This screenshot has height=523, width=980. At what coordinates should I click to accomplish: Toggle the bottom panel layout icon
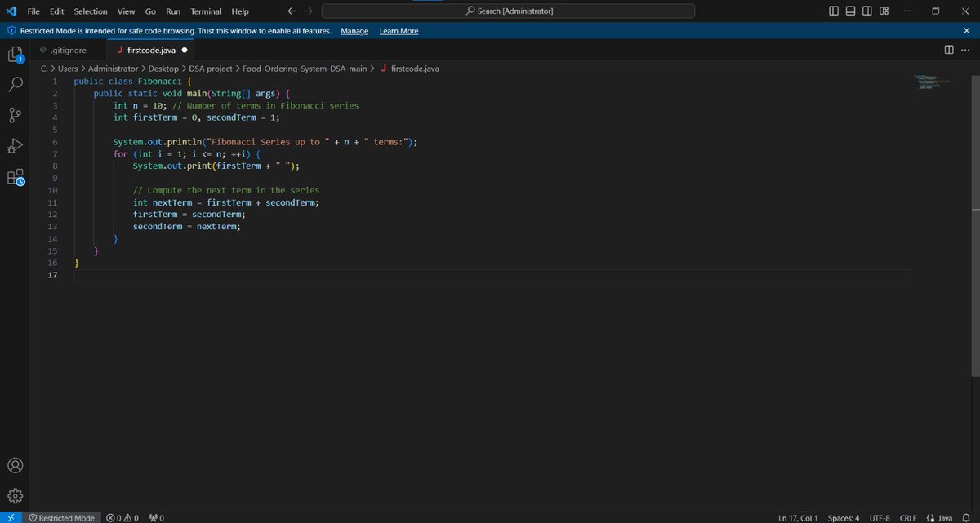tap(849, 11)
